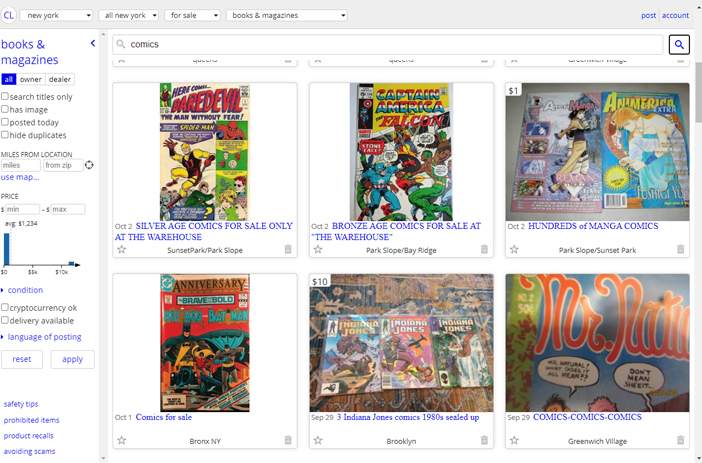Enable search titles only
The image size is (702, 463).
pyautogui.click(x=4, y=96)
